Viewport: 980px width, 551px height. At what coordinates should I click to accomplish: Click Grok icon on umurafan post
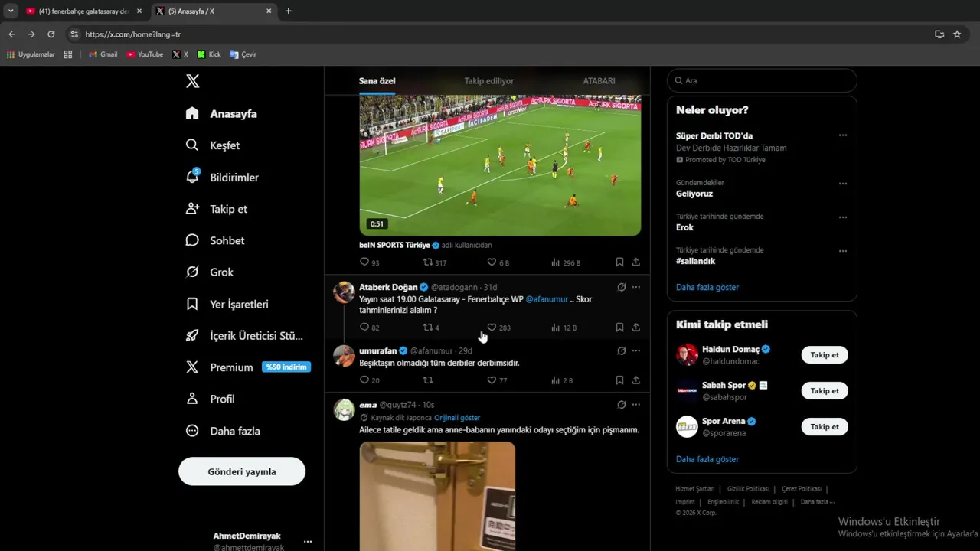click(622, 350)
